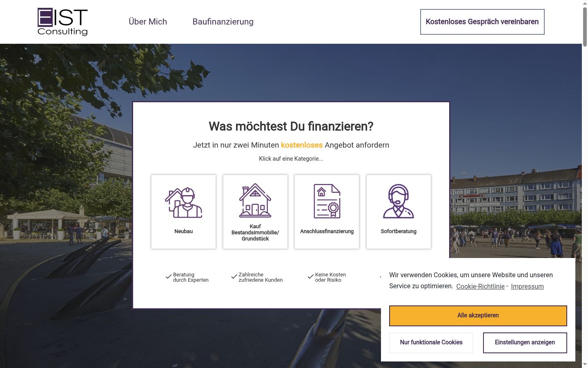This screenshot has width=588, height=368.
Task: Click Kostenloses Gespräch vereinbaren button
Action: [482, 22]
